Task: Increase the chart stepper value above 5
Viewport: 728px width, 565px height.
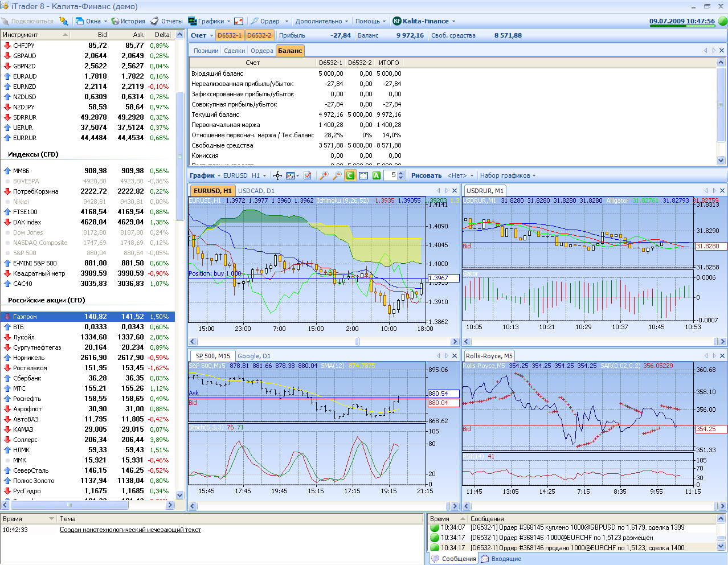Action: pyautogui.click(x=401, y=173)
